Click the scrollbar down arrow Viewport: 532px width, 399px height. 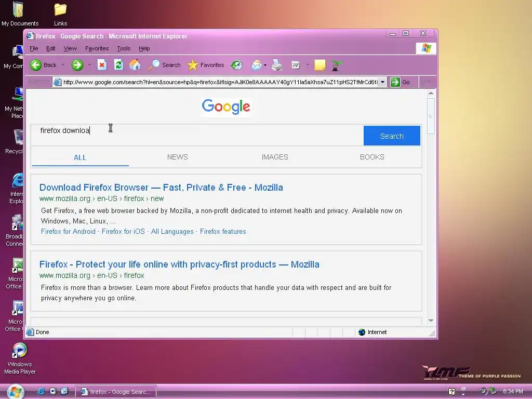(x=431, y=321)
